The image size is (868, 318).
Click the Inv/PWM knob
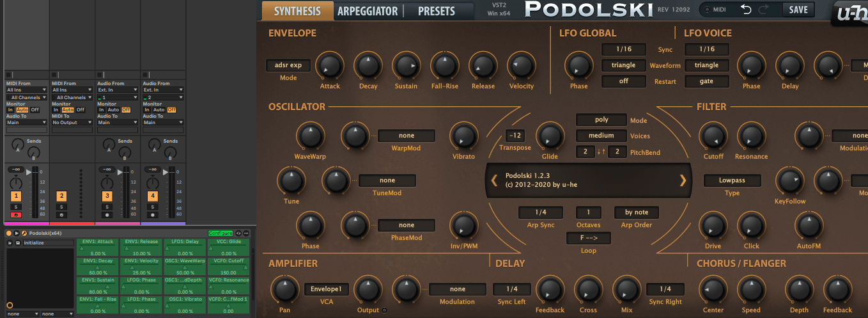tap(463, 225)
